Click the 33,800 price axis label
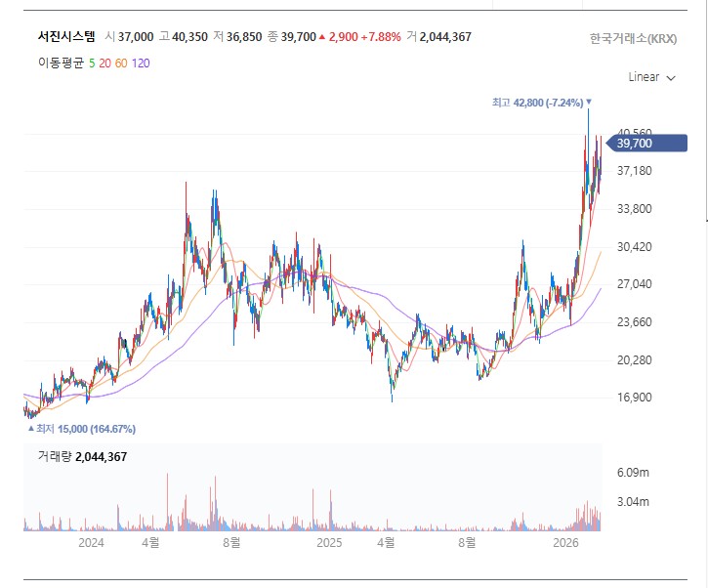This screenshot has height=588, width=708. (635, 209)
